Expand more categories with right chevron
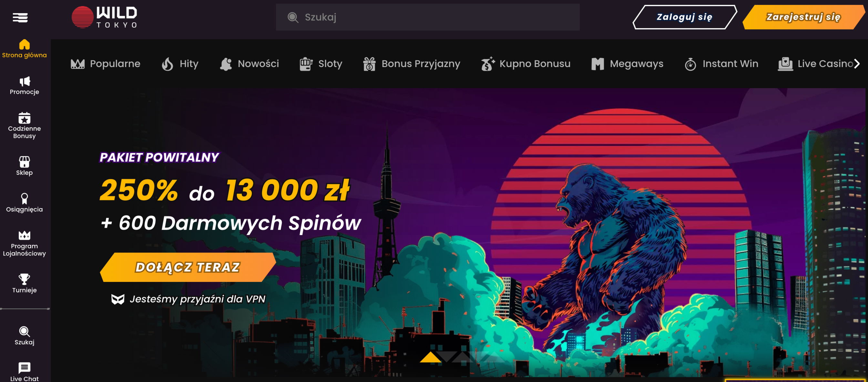 857,64
